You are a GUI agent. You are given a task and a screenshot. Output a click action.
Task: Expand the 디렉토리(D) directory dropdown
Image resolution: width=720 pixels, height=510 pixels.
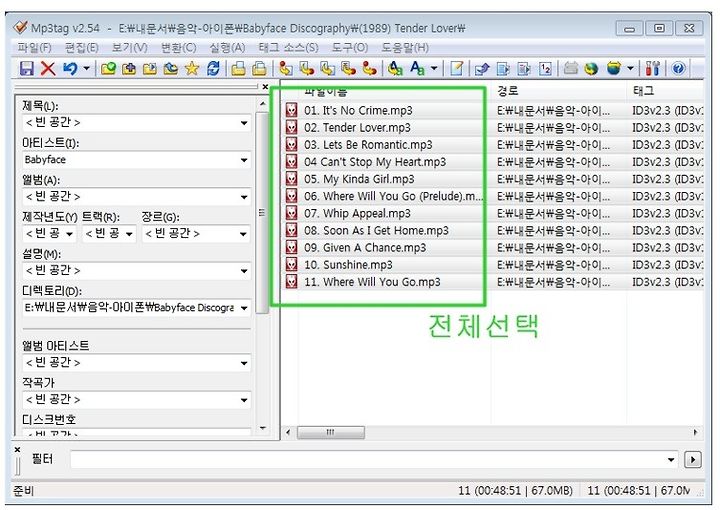tap(244, 308)
